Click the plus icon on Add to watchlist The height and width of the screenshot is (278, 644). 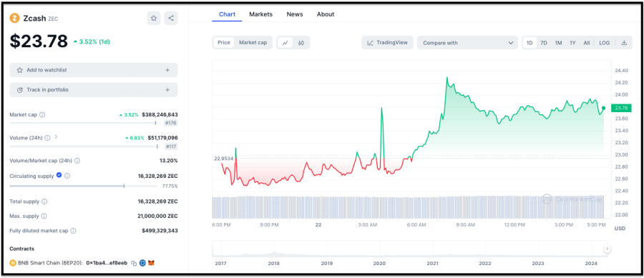pyautogui.click(x=167, y=70)
